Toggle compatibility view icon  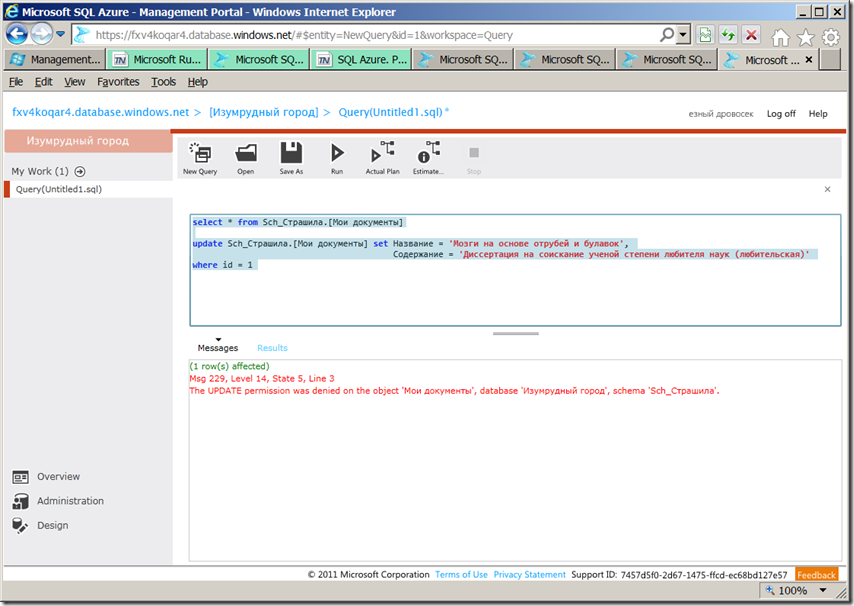[705, 35]
